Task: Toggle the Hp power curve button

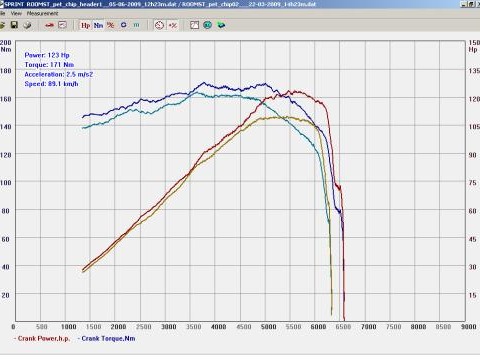Action: click(85, 25)
